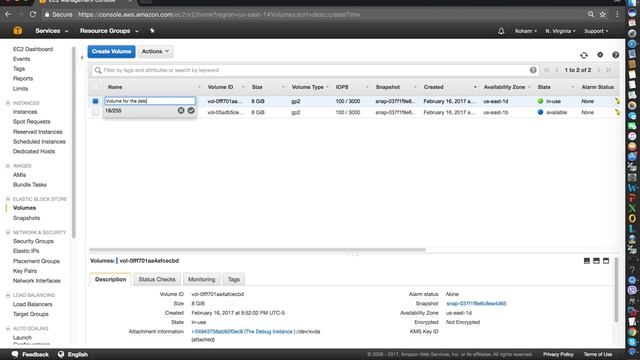
Task: Click the AWS cube home icon
Action: (18, 31)
